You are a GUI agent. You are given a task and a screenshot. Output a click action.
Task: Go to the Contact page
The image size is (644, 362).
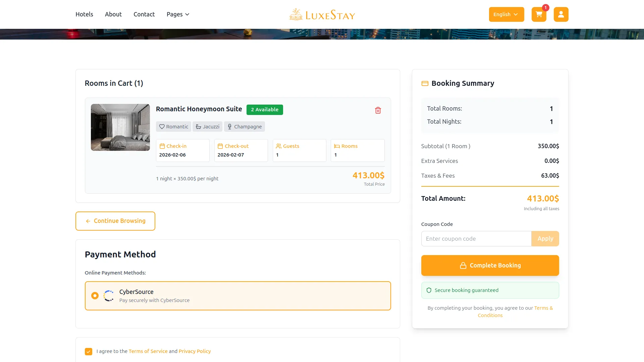144,14
